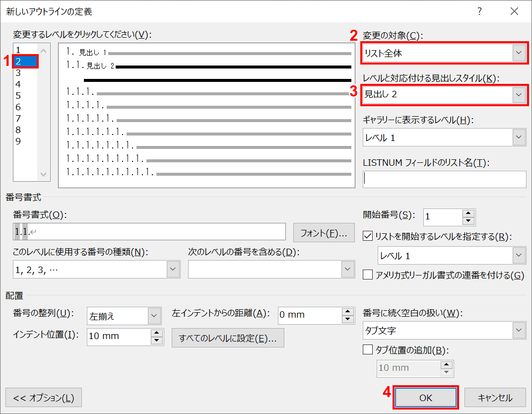Click the help question mark icon

(x=479, y=11)
